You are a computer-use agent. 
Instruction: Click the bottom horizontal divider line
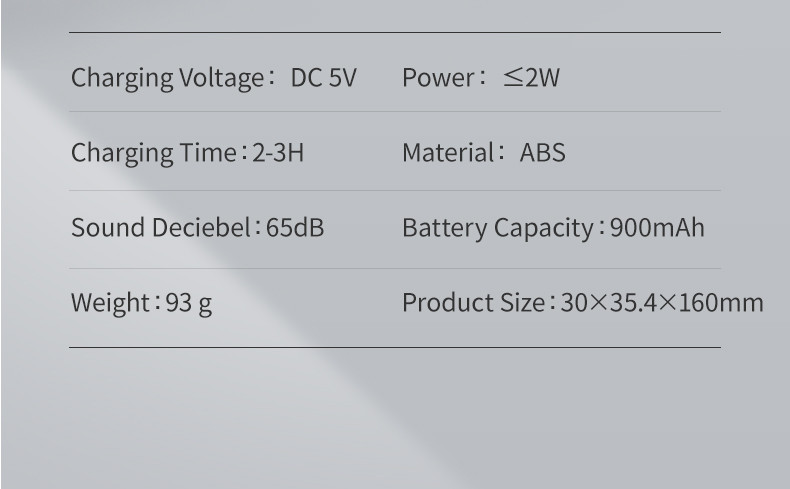click(x=394, y=347)
